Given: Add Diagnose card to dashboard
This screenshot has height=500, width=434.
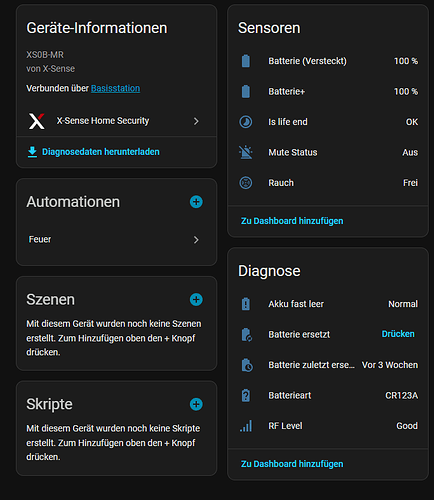Looking at the screenshot, I should coord(292,464).
